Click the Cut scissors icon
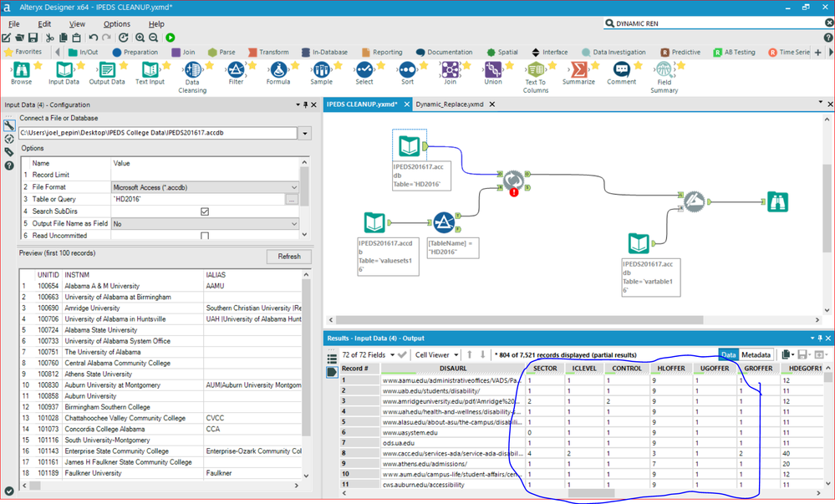Viewport: 835px width, 504px height. (x=49, y=38)
